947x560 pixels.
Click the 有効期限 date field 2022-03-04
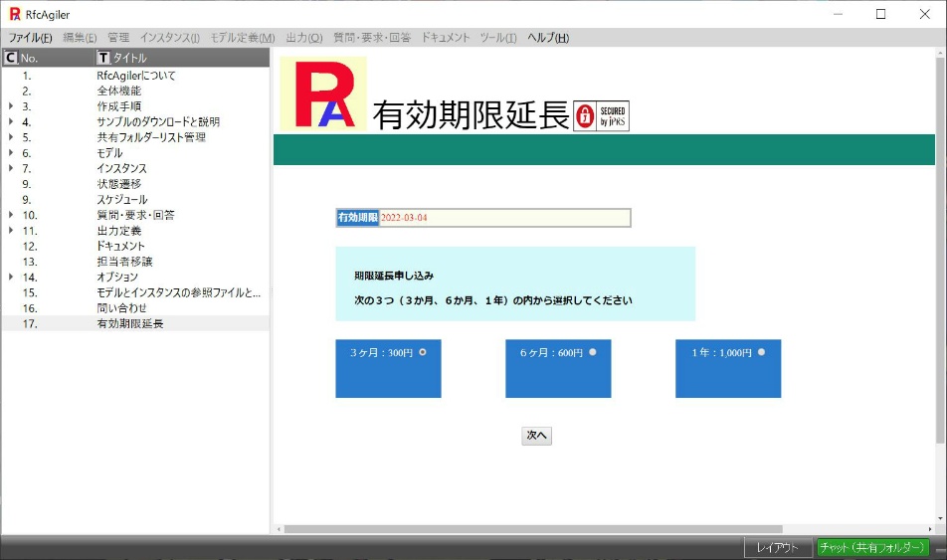click(x=504, y=218)
